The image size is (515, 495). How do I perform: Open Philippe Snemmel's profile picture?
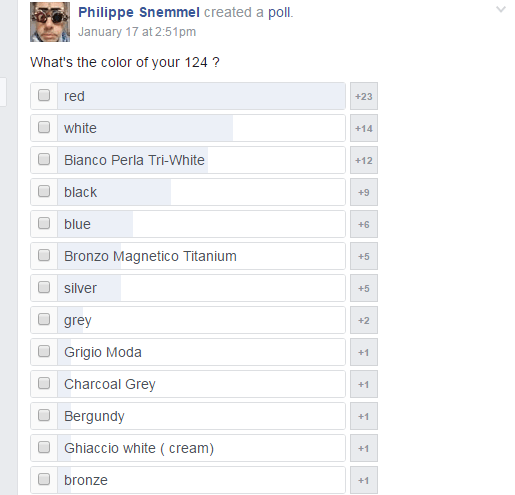point(50,22)
